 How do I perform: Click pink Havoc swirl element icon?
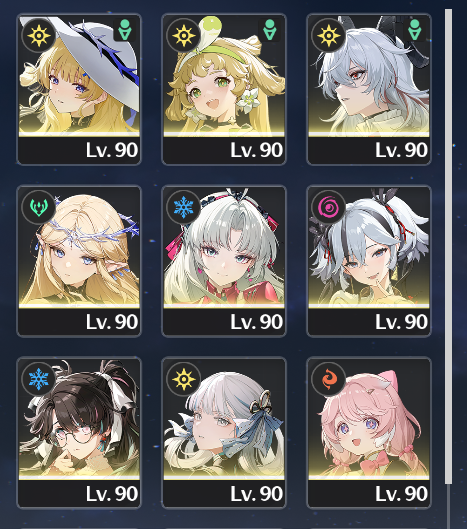[x=328, y=207]
